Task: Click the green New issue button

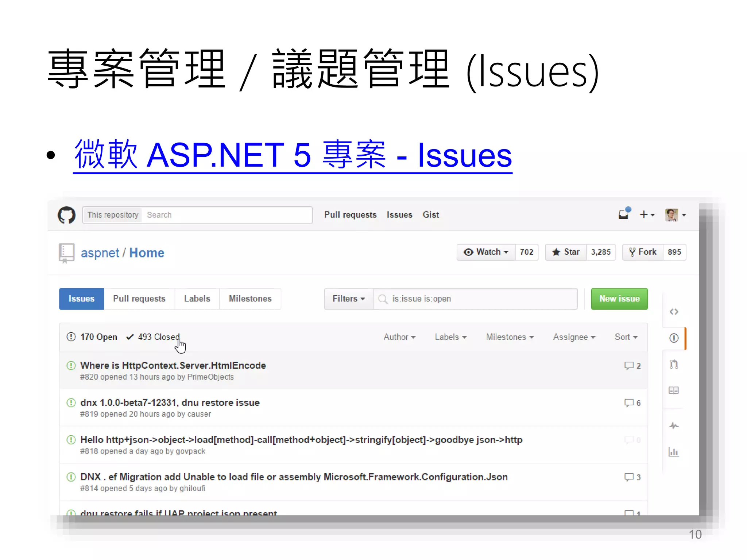Action: click(x=619, y=299)
